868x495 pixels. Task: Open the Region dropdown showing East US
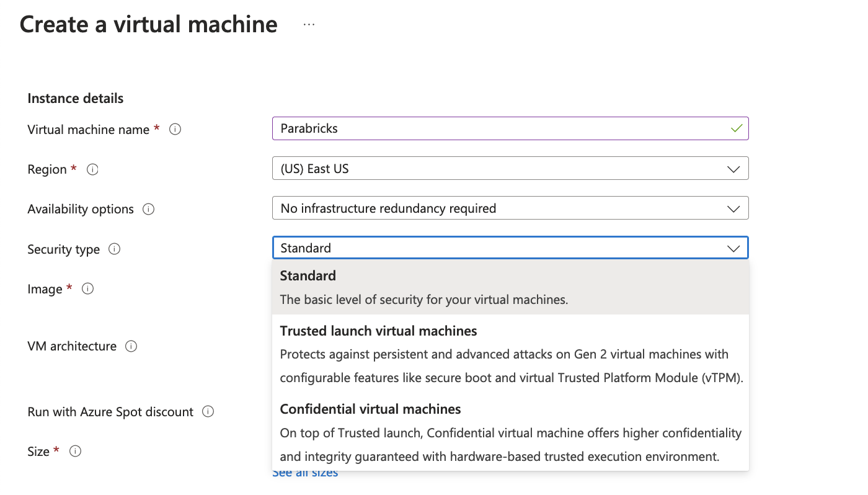click(x=510, y=169)
